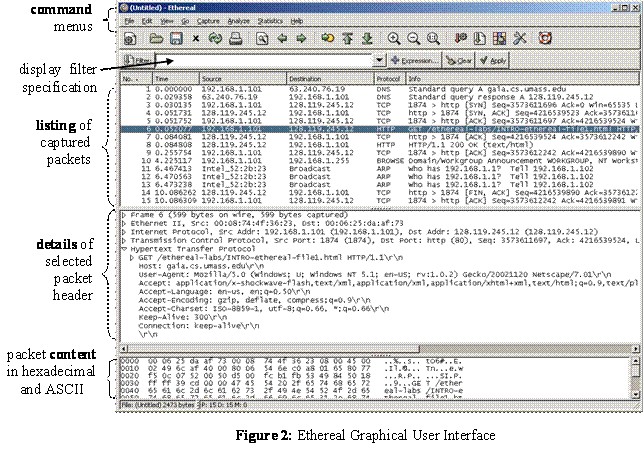644x456 pixels.
Task: Open the Statistics menu
Action: [x=271, y=20]
